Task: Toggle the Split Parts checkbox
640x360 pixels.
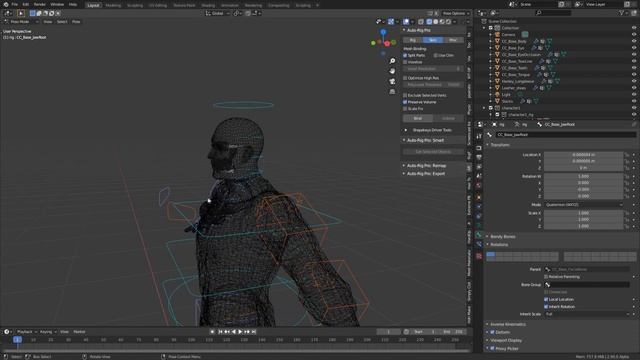Action: click(x=405, y=56)
